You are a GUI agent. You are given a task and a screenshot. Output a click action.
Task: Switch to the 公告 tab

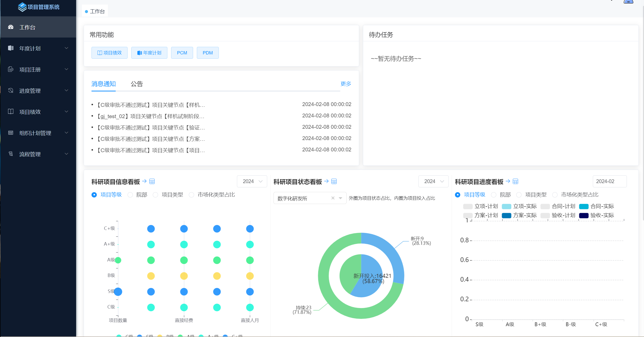[137, 84]
